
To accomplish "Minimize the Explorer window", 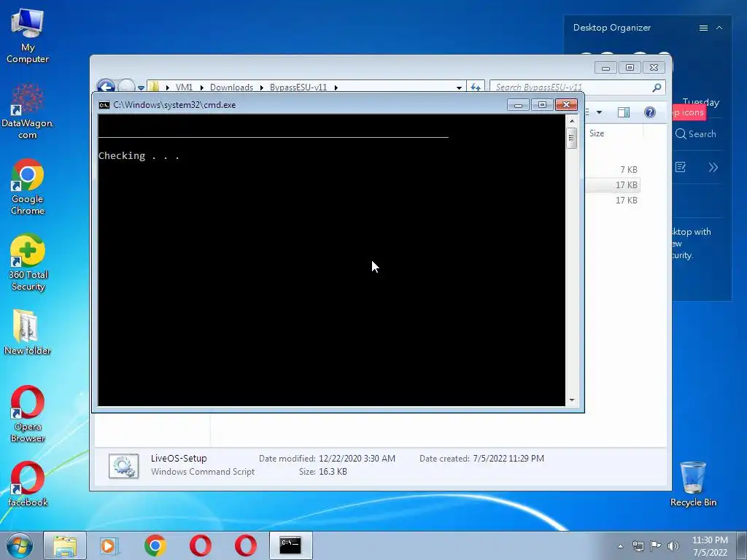I will [x=605, y=68].
